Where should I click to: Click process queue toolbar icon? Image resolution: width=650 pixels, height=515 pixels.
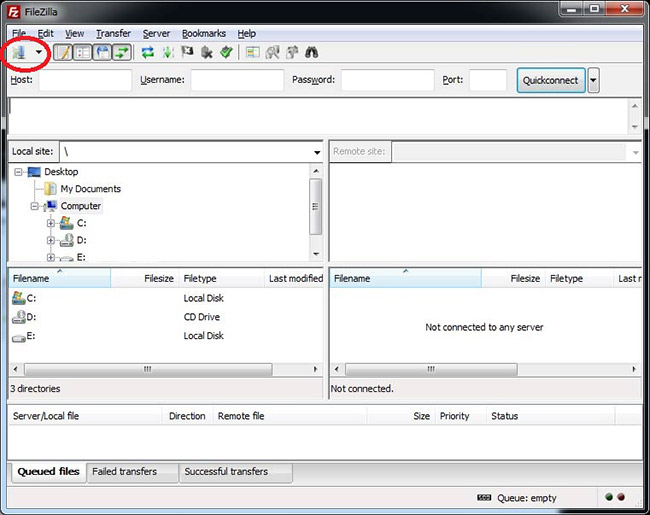(x=168, y=52)
